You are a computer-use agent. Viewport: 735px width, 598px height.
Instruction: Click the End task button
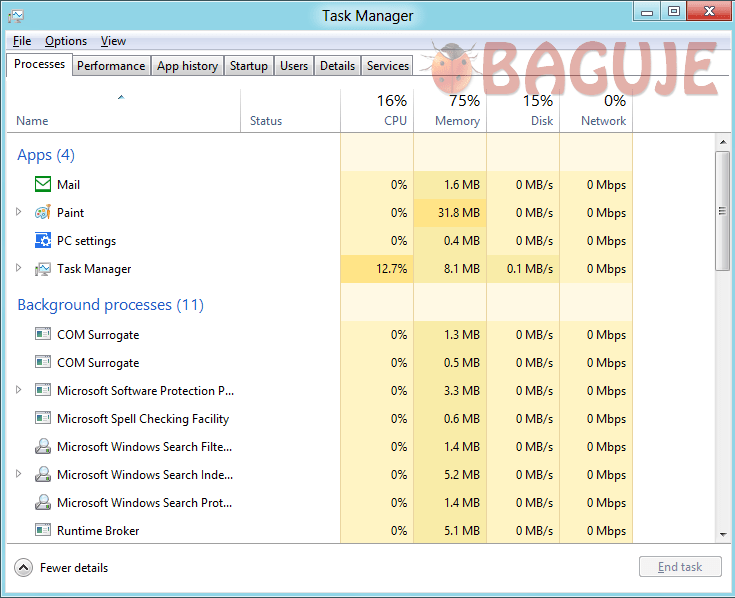[x=680, y=567]
